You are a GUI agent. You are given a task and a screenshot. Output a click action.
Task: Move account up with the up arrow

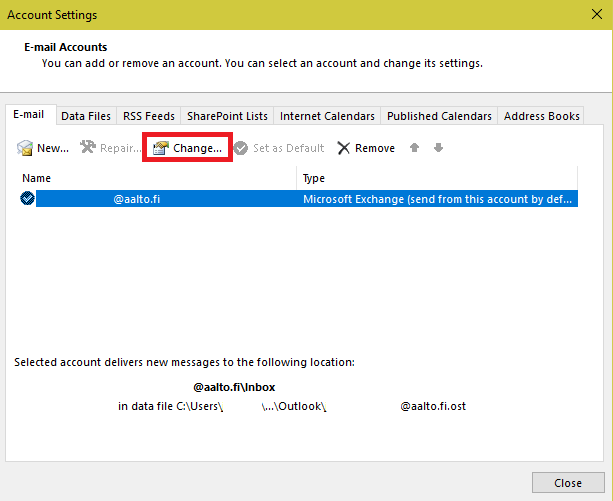tap(415, 148)
